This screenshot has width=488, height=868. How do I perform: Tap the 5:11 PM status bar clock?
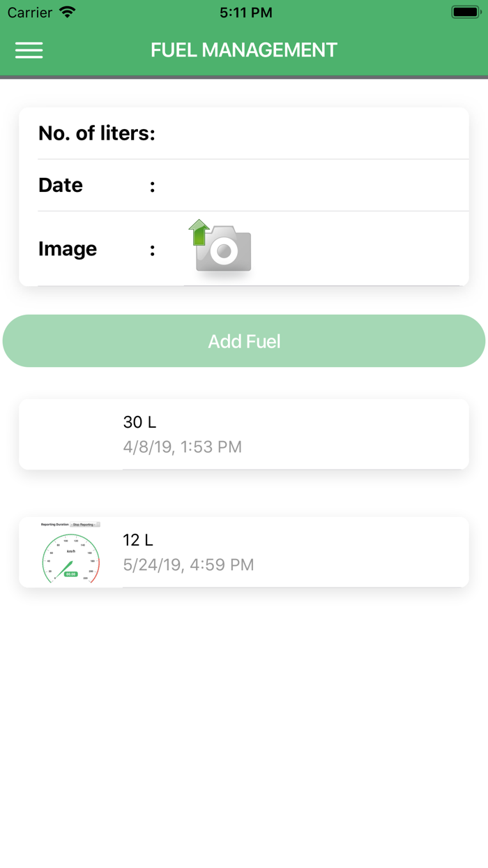pos(245,13)
